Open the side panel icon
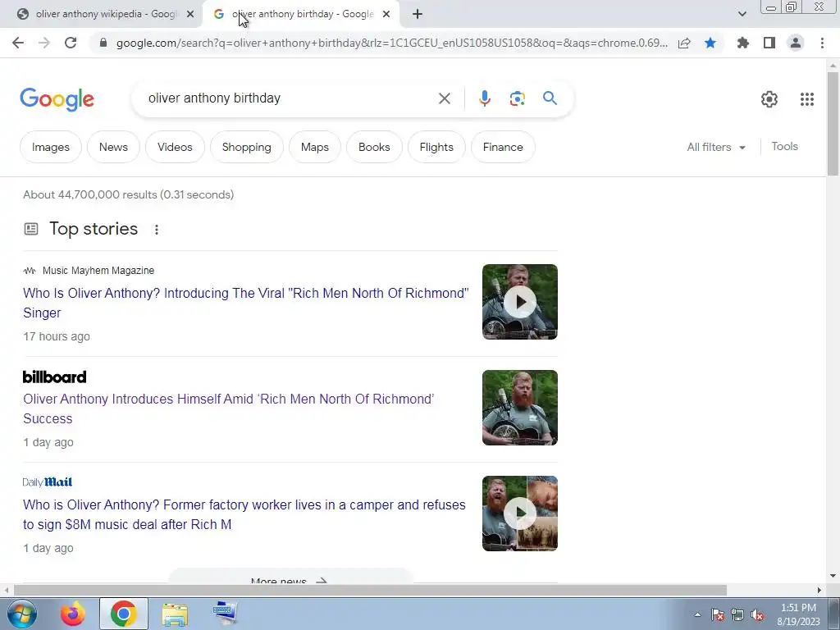This screenshot has height=630, width=840. click(769, 43)
